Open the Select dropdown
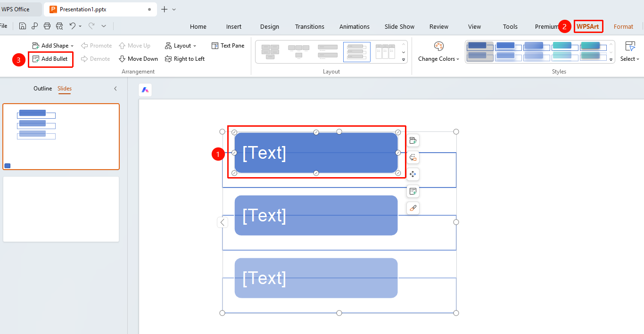 click(x=630, y=51)
